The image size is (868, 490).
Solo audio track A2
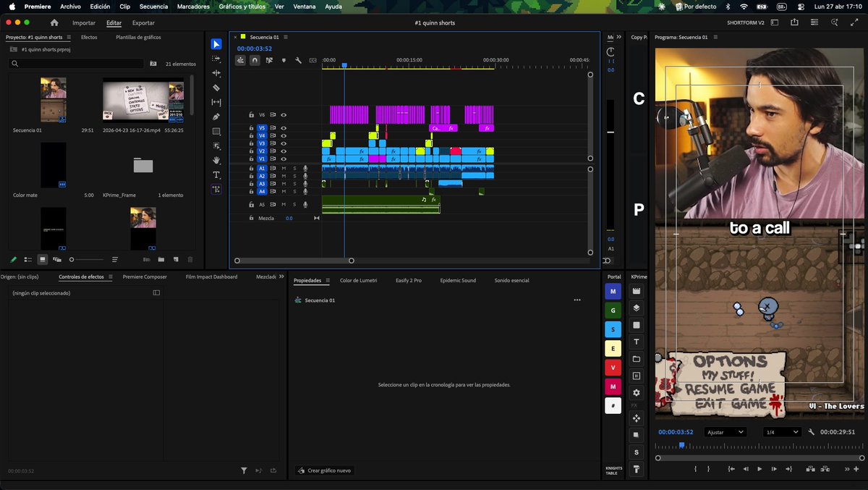(294, 176)
